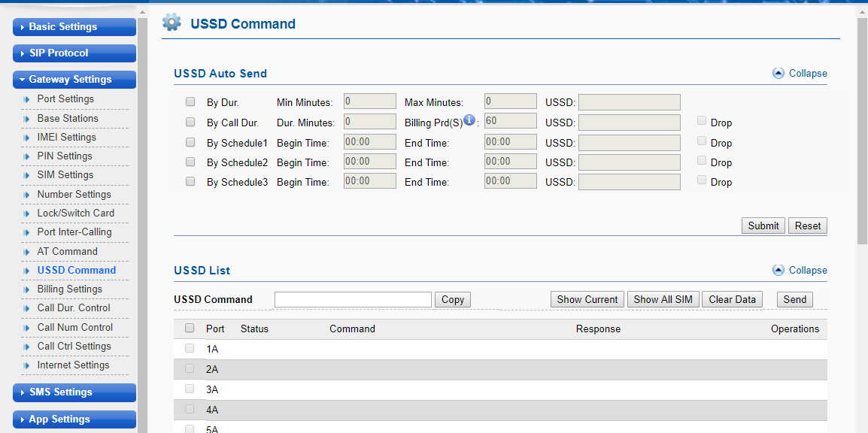Image resolution: width=868 pixels, height=433 pixels.
Task: Expand the Basic Settings section
Action: click(74, 26)
